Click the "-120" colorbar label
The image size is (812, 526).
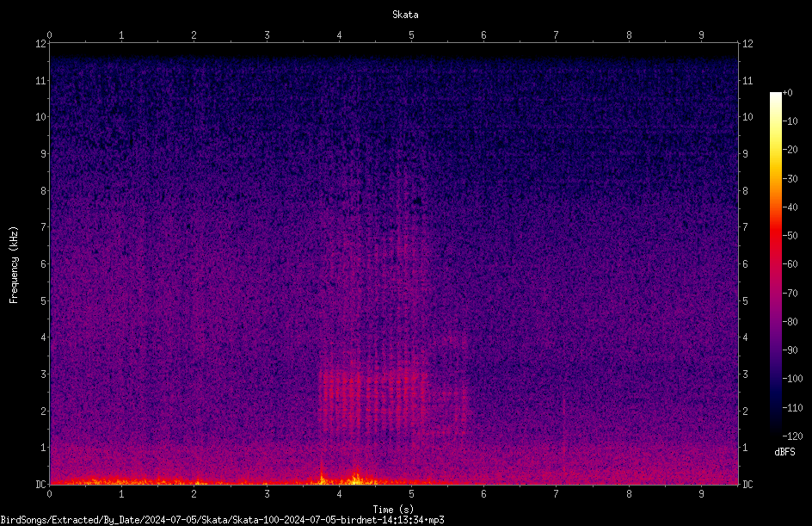pos(792,436)
